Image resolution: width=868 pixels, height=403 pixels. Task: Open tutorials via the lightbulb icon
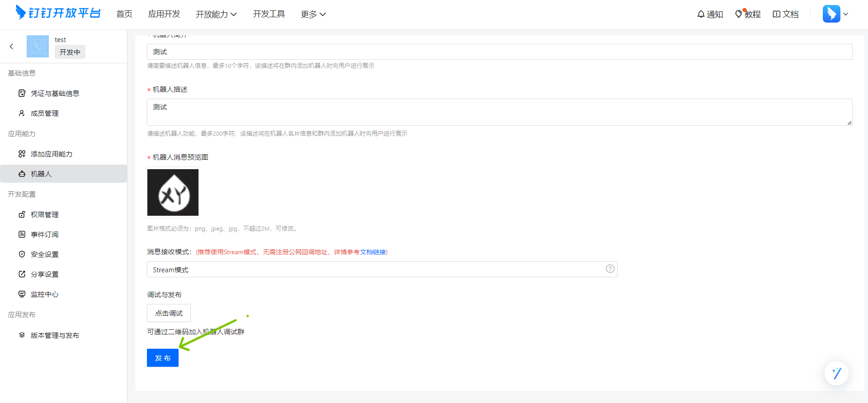[x=739, y=14]
